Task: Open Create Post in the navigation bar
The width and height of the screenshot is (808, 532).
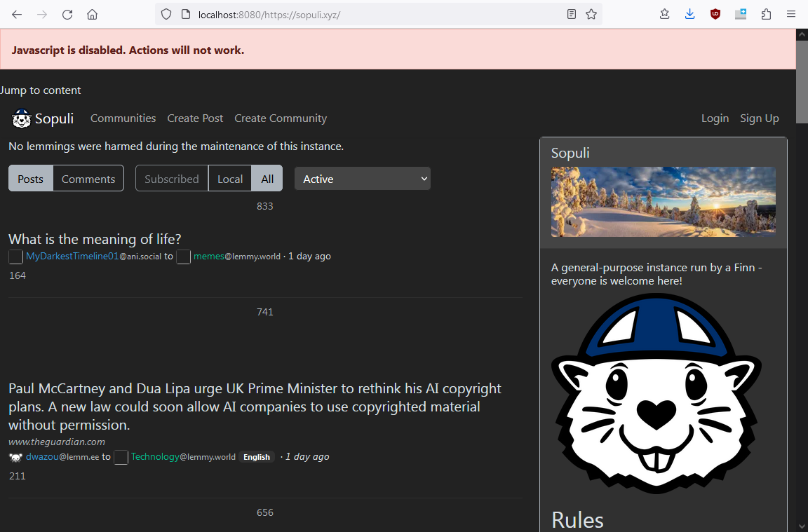Action: coord(195,118)
